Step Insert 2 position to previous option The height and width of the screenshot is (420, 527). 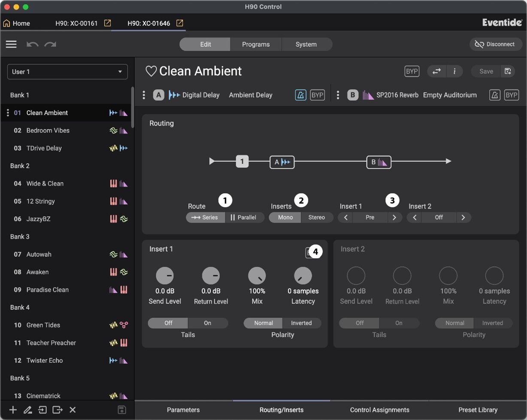click(414, 217)
